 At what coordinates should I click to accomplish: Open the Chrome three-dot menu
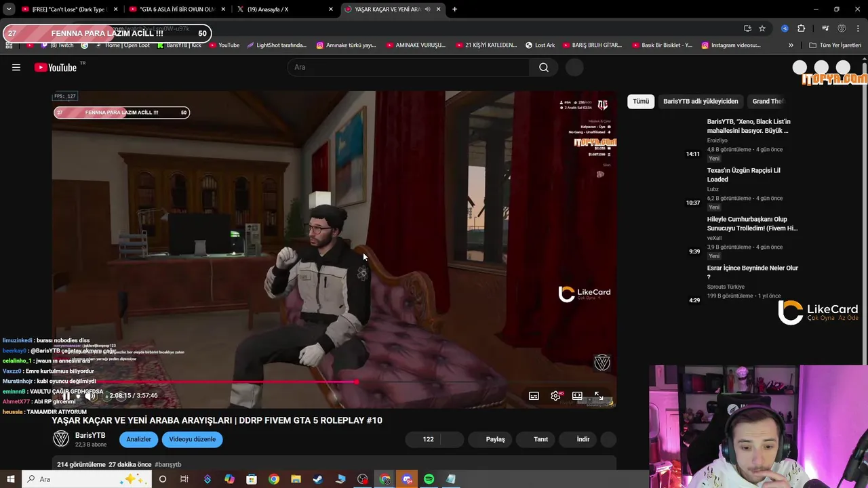859,28
